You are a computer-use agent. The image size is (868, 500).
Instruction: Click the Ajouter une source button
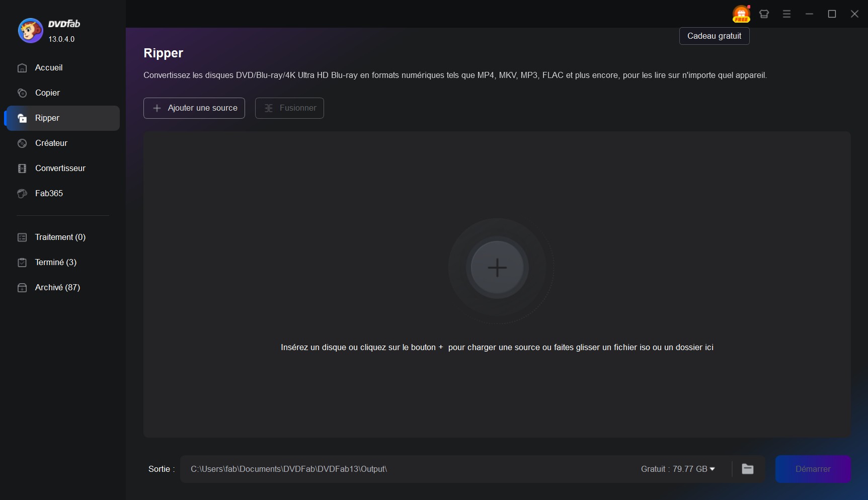[x=194, y=108]
